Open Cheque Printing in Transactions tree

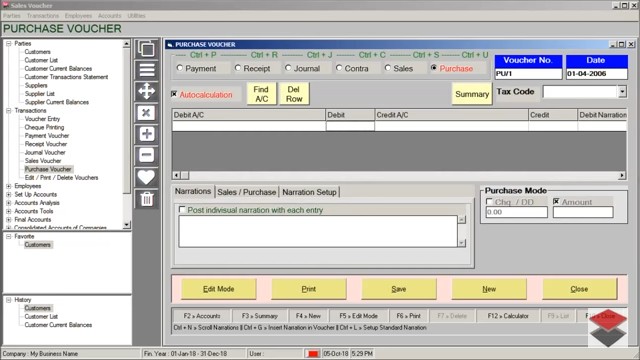click(44, 127)
